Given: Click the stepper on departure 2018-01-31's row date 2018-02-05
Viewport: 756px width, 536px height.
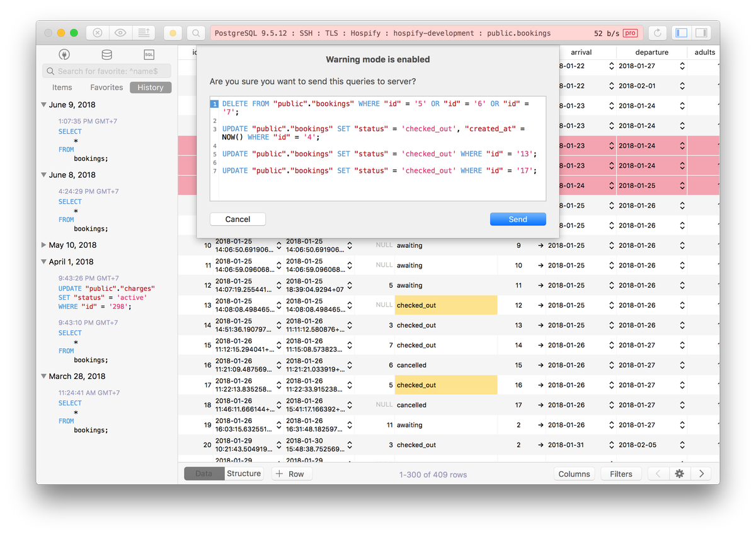Looking at the screenshot, I should pyautogui.click(x=682, y=445).
